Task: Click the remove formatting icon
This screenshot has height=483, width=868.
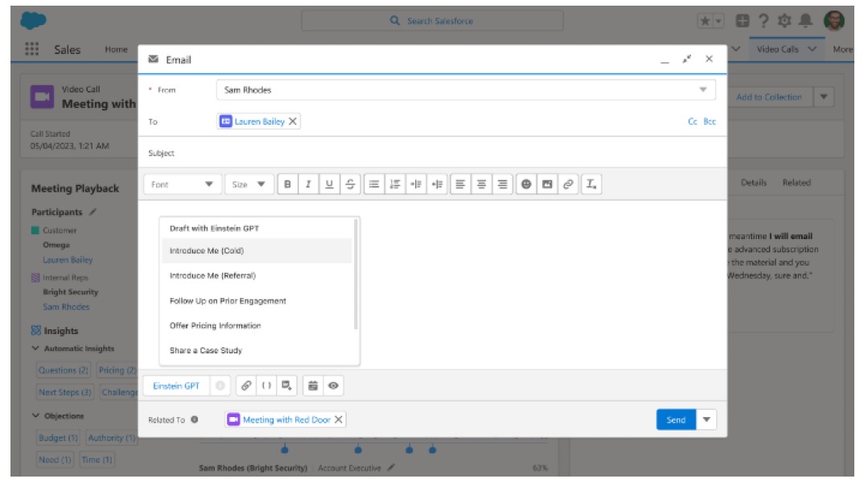Action: 591,184
